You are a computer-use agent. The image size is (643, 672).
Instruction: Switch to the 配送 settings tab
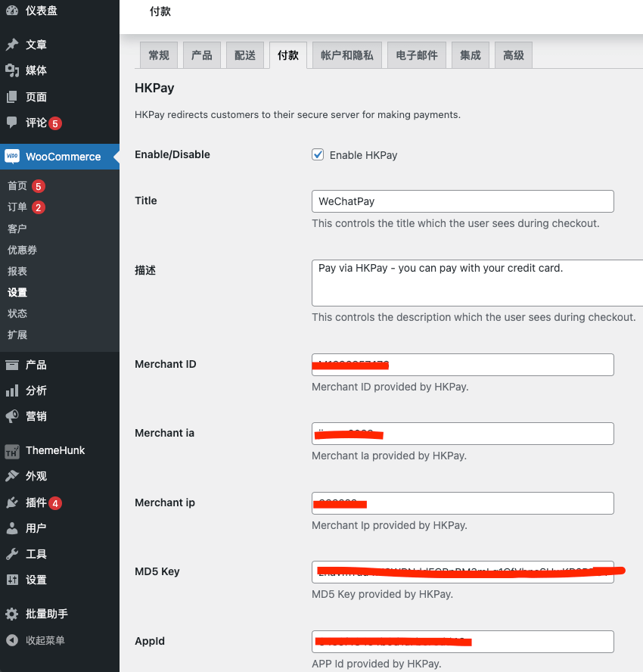[x=245, y=55]
